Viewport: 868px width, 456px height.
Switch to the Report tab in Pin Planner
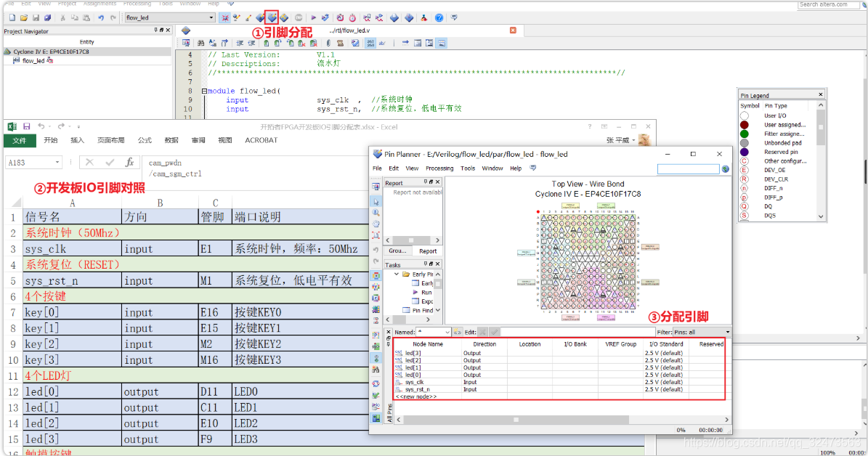coord(427,251)
